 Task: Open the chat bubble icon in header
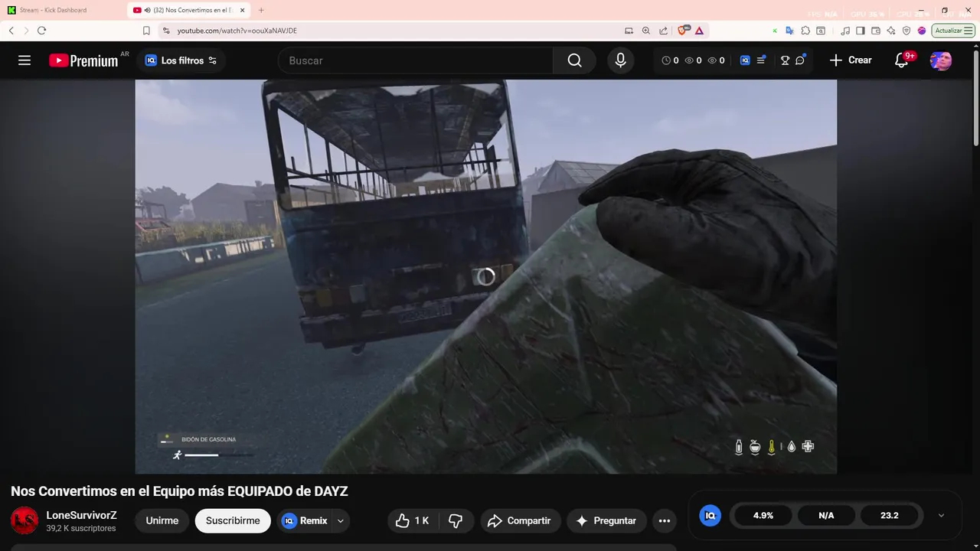(x=800, y=60)
